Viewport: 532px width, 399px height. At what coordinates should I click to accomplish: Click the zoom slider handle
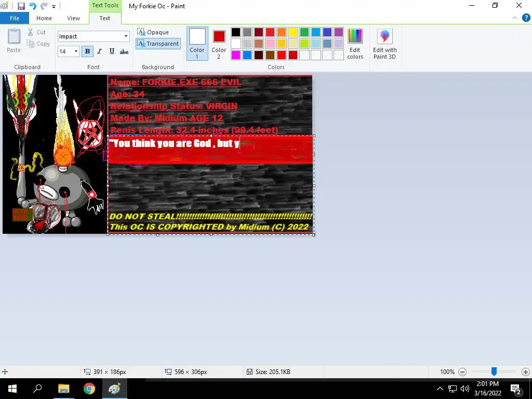[494, 371]
